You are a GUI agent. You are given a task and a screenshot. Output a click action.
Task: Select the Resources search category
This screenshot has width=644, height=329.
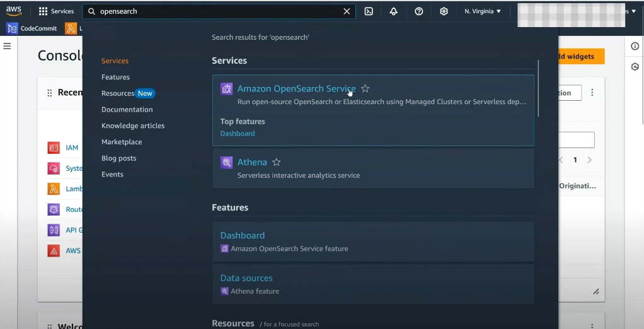click(117, 93)
